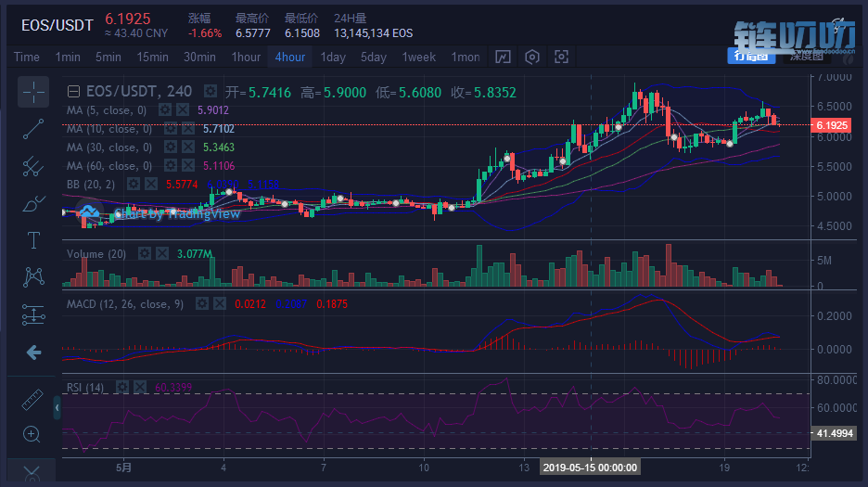Viewport: 868px width, 487px height.
Task: Open settings for MA (60, close, 0)
Action: 170,165
